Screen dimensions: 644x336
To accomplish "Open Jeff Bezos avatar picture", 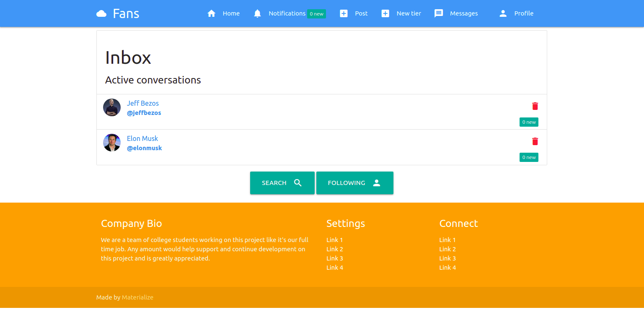I will [112, 107].
